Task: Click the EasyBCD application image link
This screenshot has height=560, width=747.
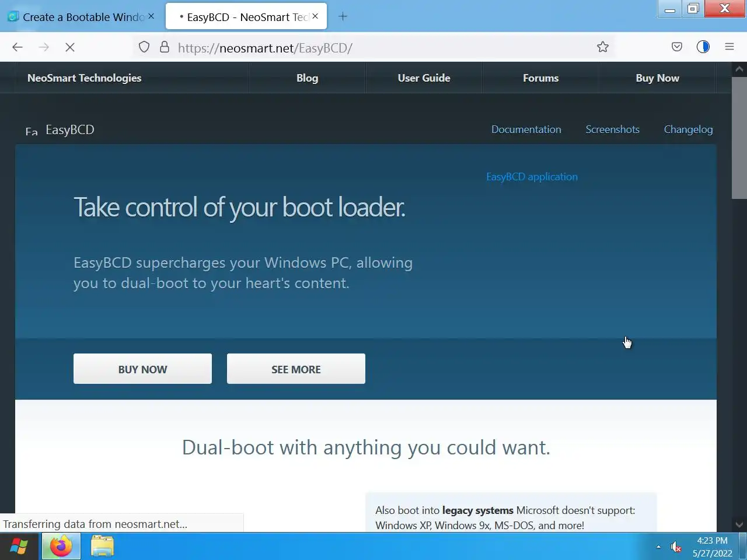Action: pos(532,177)
